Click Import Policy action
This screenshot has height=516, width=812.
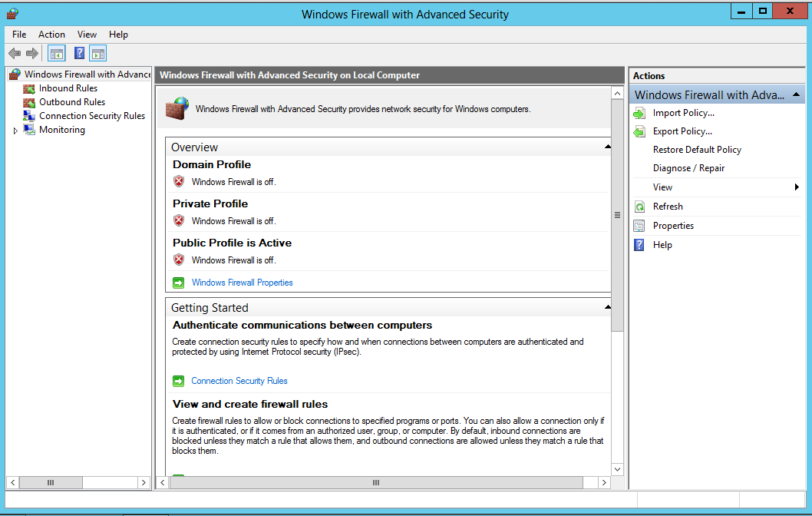(684, 113)
